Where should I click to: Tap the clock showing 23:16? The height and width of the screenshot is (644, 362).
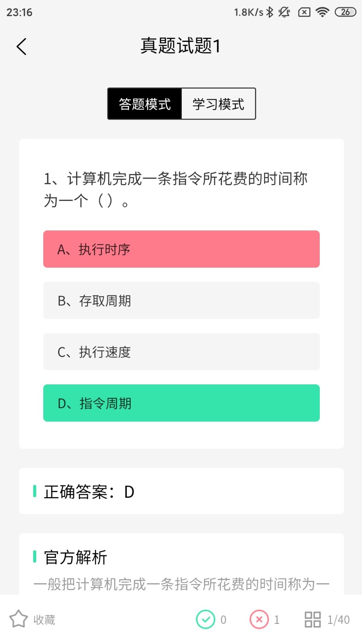[18, 12]
